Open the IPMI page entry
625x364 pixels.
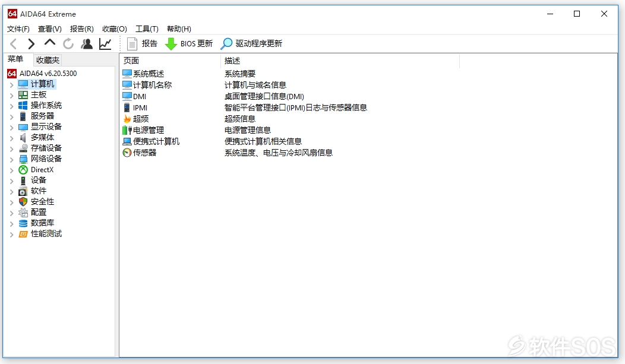coord(135,107)
